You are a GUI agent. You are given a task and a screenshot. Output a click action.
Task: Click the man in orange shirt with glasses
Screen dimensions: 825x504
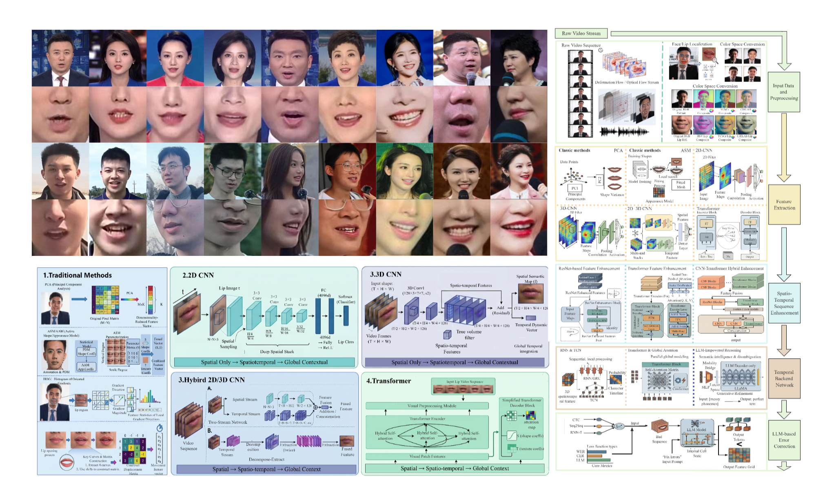click(347, 171)
